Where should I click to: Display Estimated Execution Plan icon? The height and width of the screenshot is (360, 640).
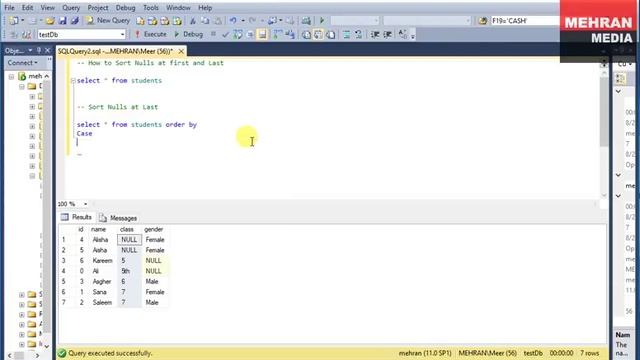point(238,35)
